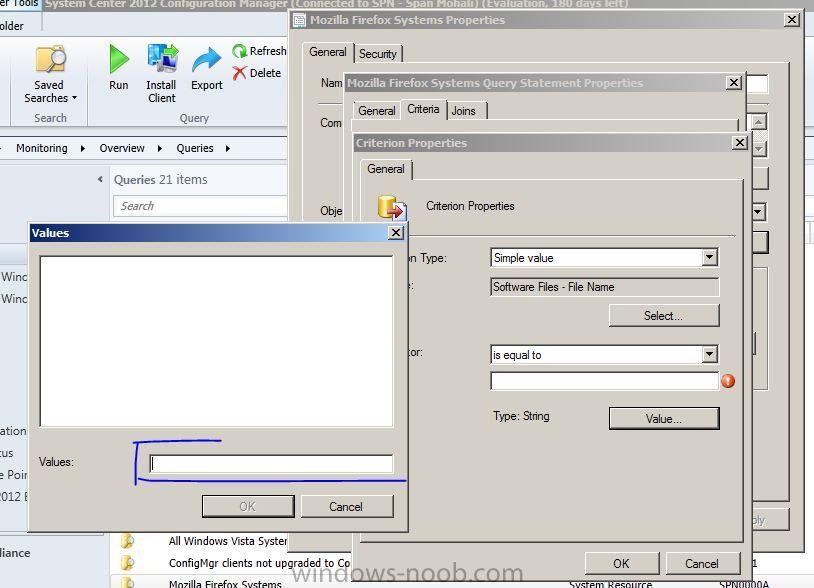Open General tab of Query Statement Properties
The height and width of the screenshot is (588, 814).
pyautogui.click(x=376, y=111)
